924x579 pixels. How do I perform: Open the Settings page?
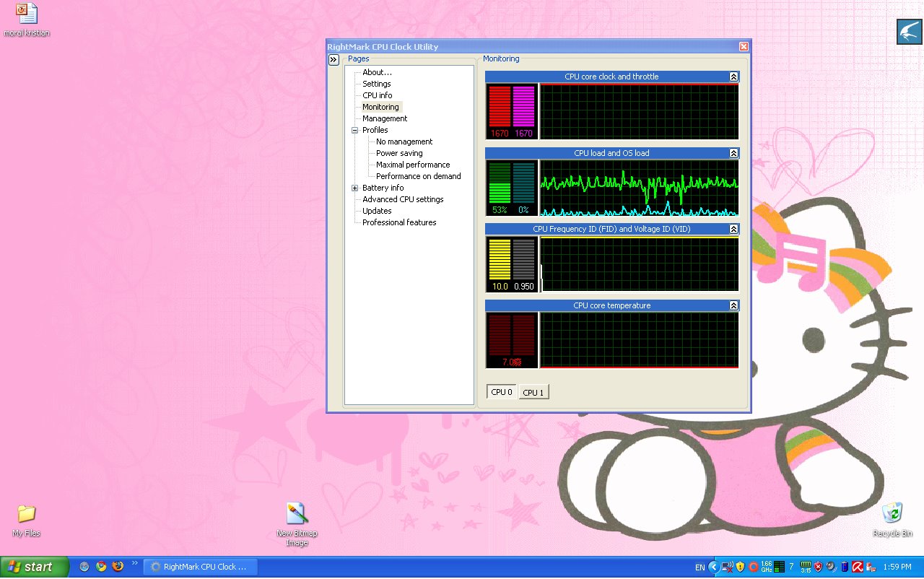[377, 84]
